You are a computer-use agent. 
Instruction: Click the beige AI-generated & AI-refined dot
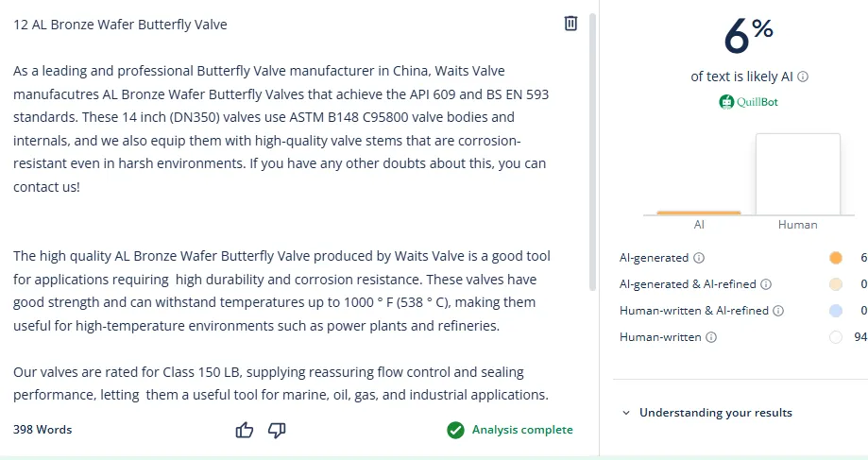[835, 284]
